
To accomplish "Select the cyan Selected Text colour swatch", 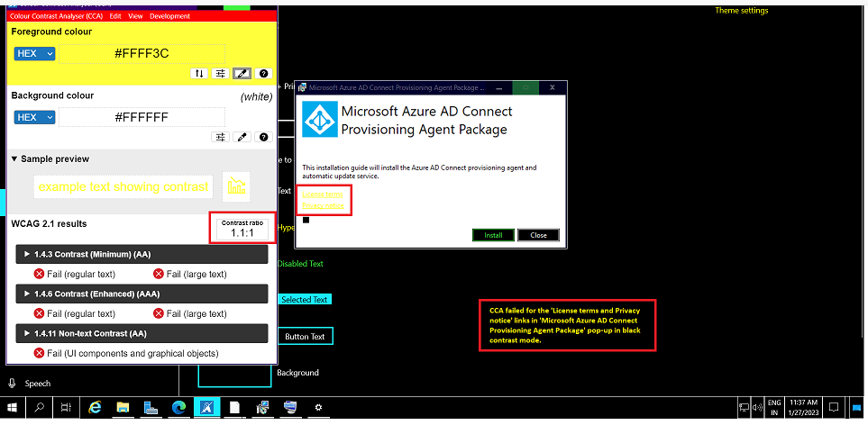I will click(x=305, y=300).
